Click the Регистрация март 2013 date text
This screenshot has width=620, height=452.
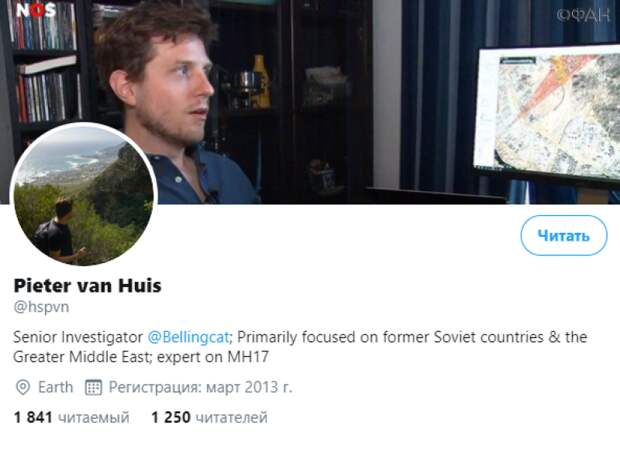point(200,387)
